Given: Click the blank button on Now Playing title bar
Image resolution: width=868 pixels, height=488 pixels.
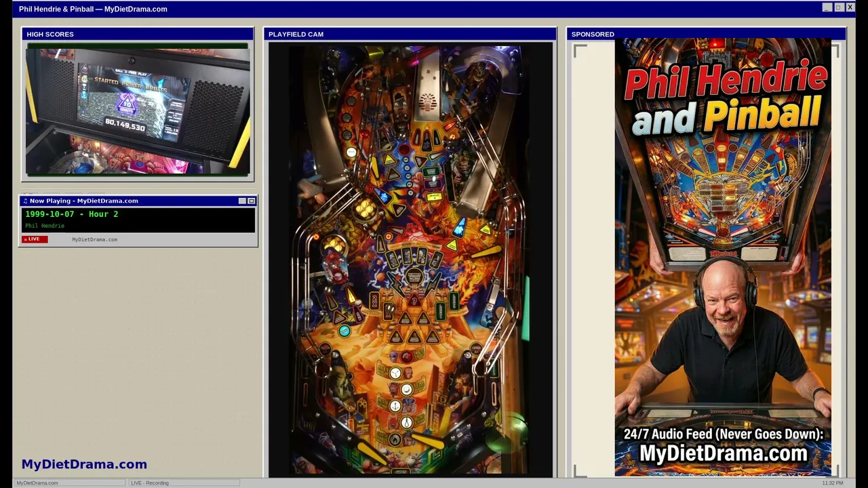Looking at the screenshot, I should [x=242, y=201].
